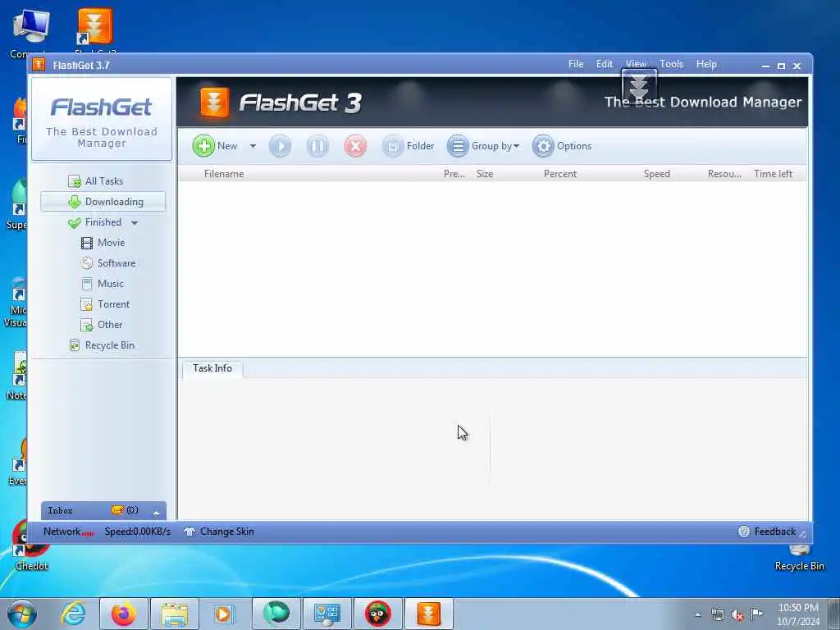
Task: Click the muted volume tray icon
Action: [x=737, y=614]
